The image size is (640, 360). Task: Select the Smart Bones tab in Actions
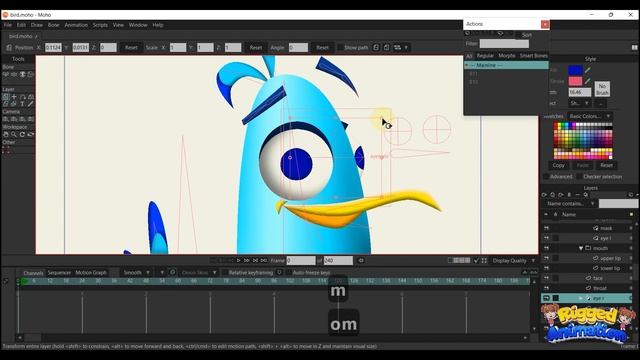pyautogui.click(x=533, y=56)
